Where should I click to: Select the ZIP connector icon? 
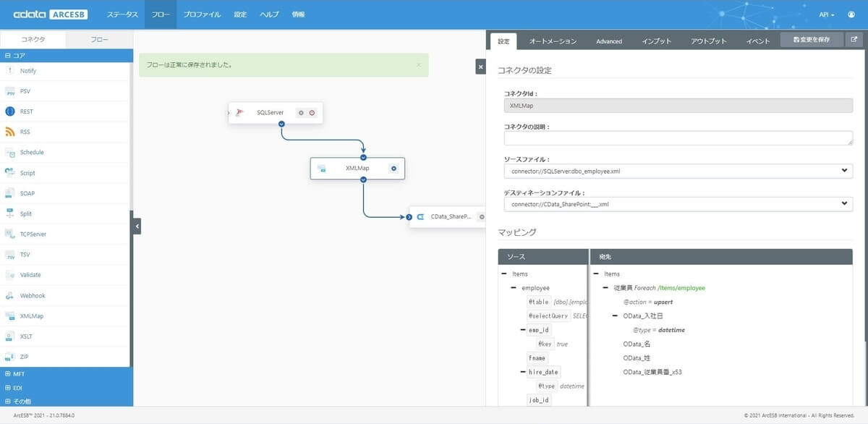(x=10, y=357)
